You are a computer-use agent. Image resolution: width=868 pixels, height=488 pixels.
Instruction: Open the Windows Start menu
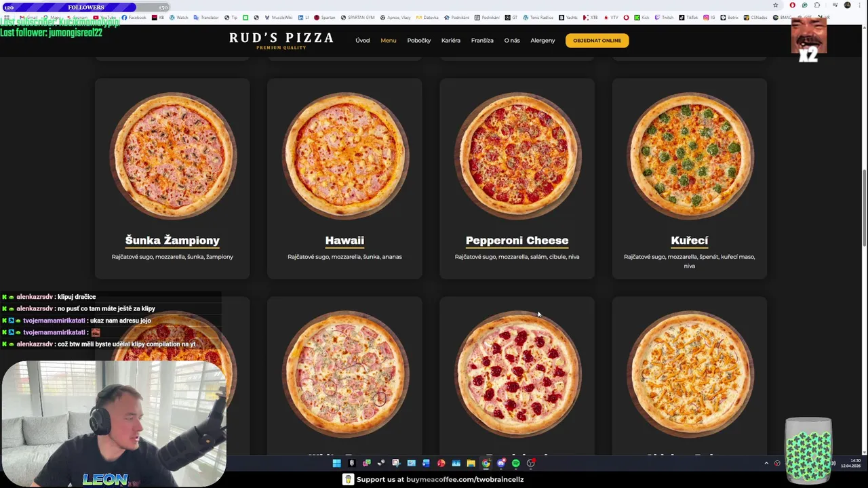337,463
